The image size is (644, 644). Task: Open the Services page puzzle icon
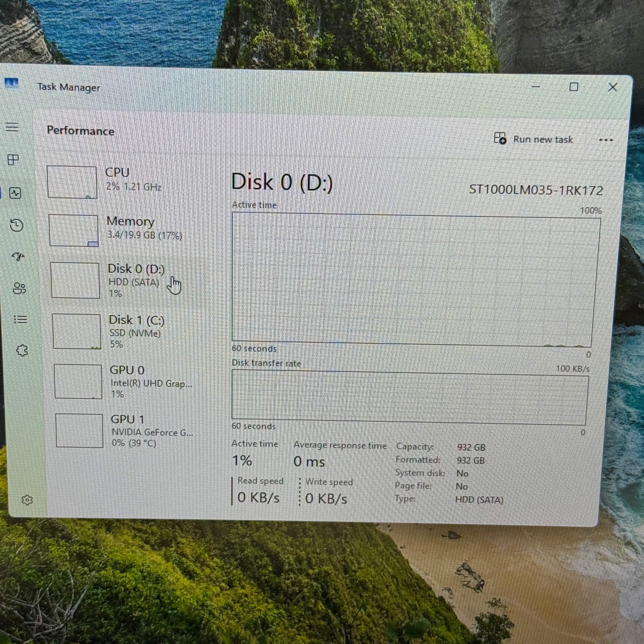click(22, 351)
